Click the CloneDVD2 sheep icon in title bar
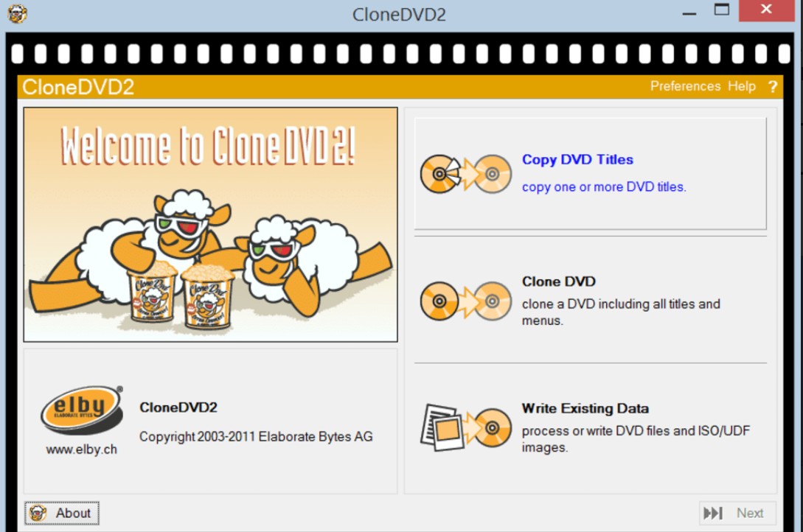Screen dimensions: 803x532 coord(17,13)
